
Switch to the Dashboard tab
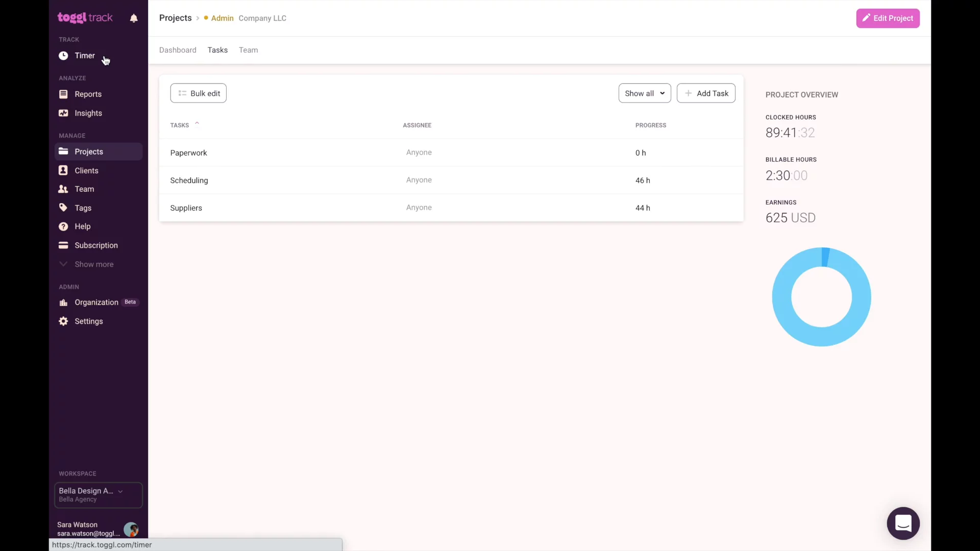pyautogui.click(x=178, y=50)
